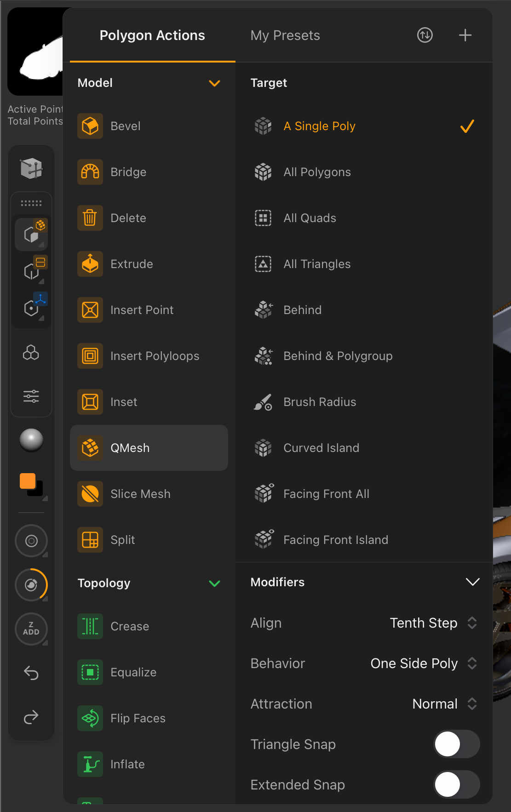Viewport: 511px width, 812px height.
Task: Activate the Insert Polyloops tool
Action: click(x=155, y=356)
